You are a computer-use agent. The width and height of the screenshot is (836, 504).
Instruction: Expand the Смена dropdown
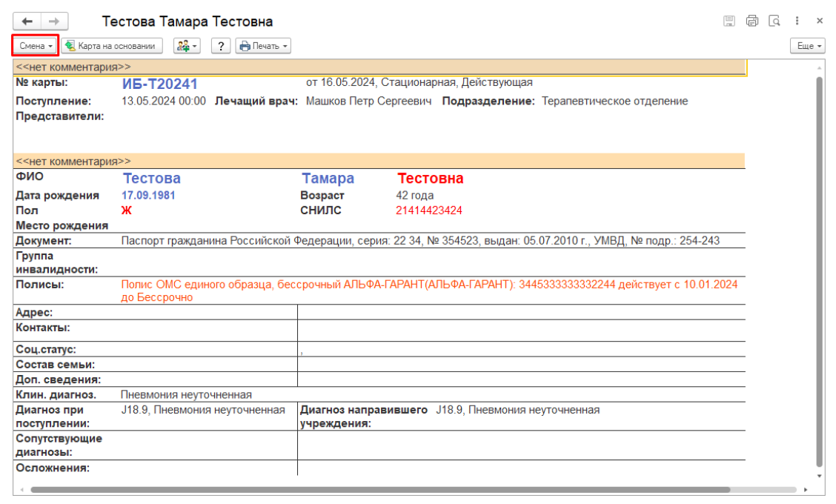(36, 46)
